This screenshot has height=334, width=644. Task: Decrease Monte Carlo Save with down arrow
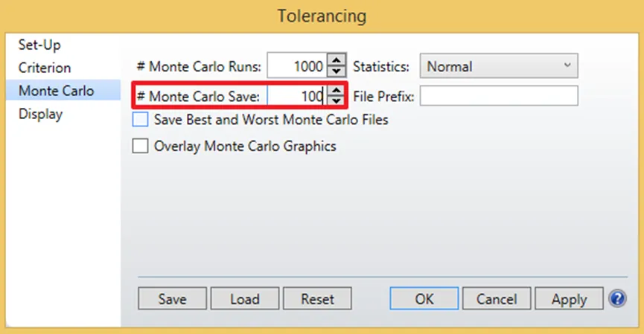337,101
